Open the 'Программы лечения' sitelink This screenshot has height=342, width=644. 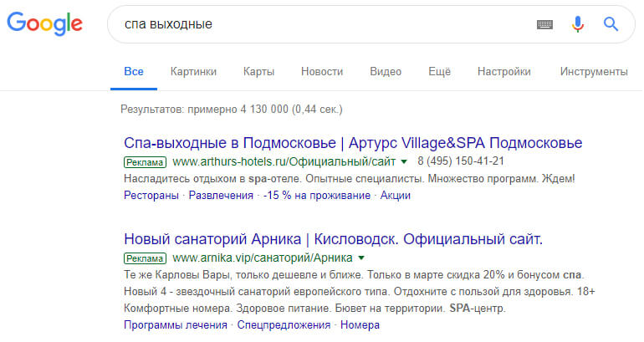point(176,325)
